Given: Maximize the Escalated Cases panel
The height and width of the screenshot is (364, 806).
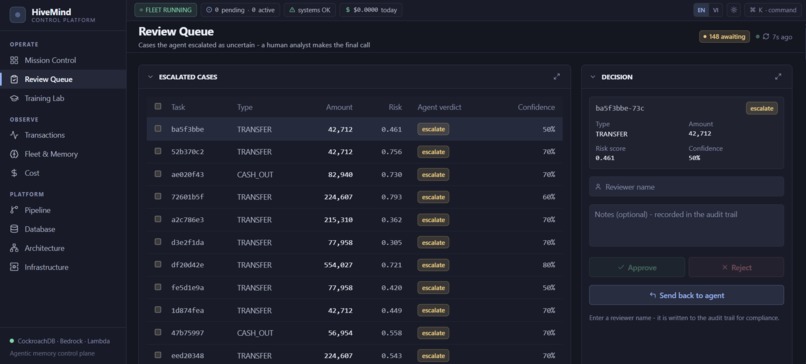Looking at the screenshot, I should pyautogui.click(x=557, y=77).
